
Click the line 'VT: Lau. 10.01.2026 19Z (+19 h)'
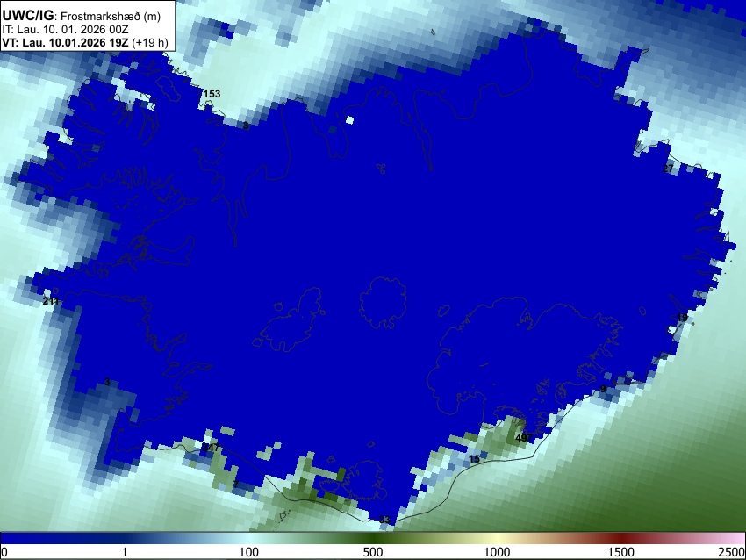pyautogui.click(x=84, y=42)
